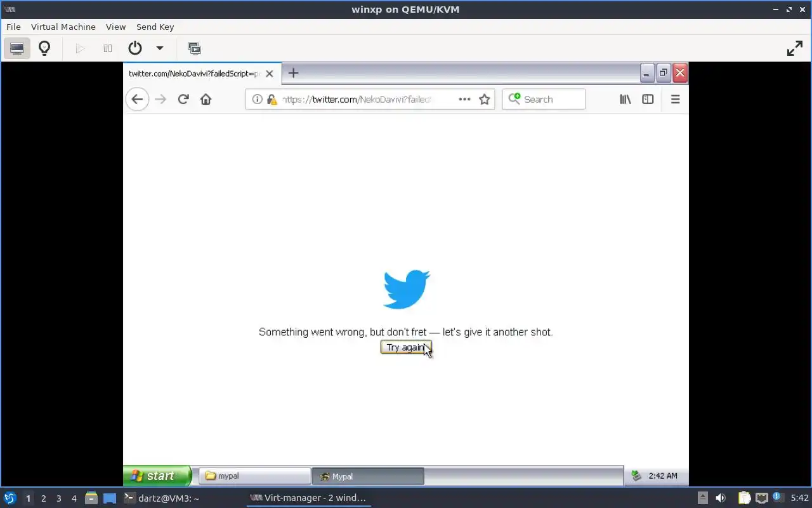Open the File menu
812x508 pixels.
(13, 27)
